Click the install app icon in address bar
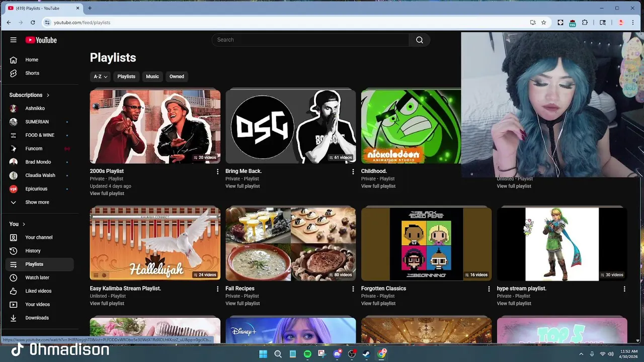644x362 pixels. click(x=533, y=23)
